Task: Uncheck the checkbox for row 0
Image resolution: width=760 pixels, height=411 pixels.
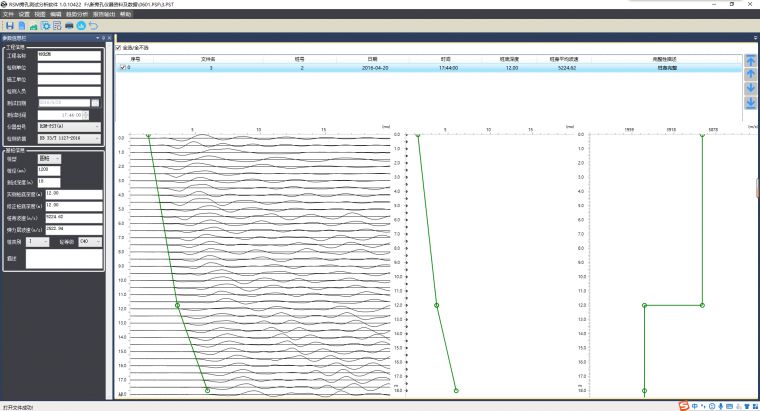Action: [x=122, y=68]
